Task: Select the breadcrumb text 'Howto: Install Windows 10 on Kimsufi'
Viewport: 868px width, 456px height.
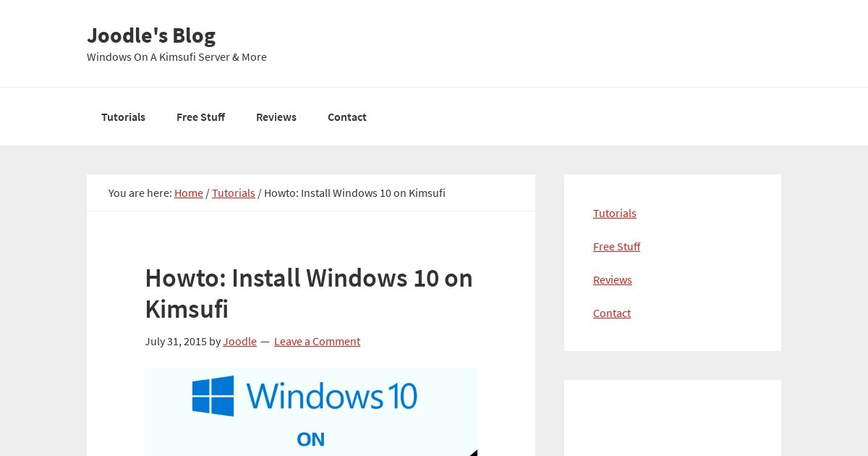Action: point(354,193)
